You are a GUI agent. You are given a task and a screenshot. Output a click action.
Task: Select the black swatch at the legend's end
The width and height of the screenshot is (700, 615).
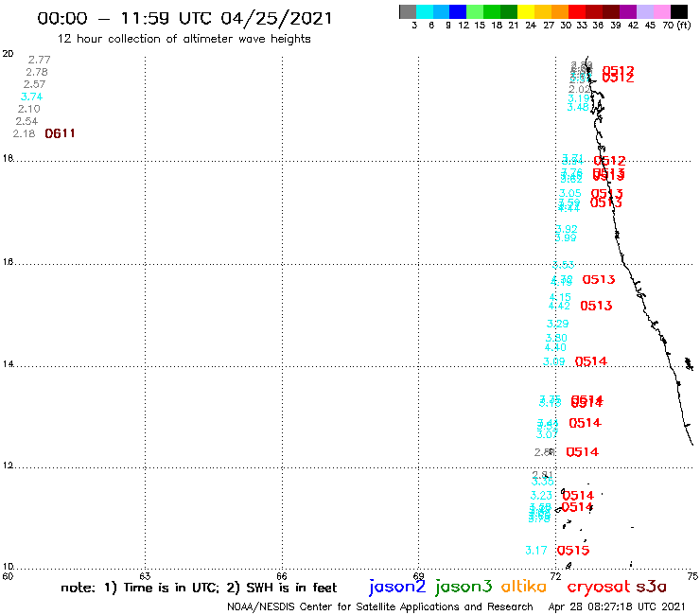pos(678,11)
